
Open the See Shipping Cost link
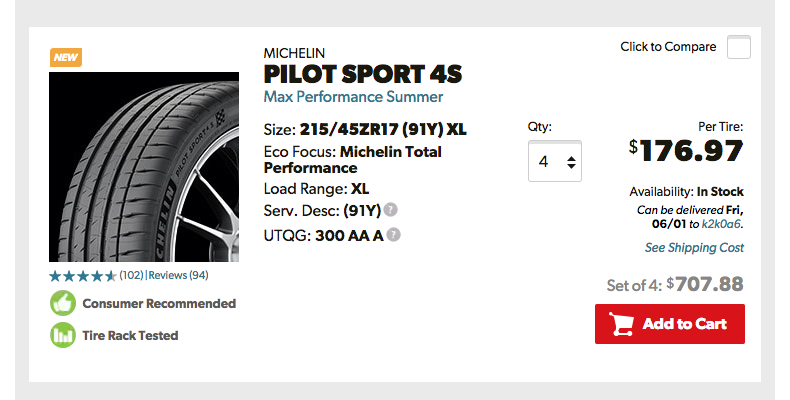tap(694, 248)
